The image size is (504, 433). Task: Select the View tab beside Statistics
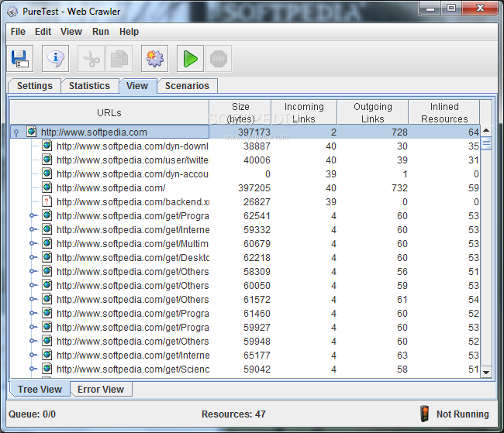tap(137, 86)
